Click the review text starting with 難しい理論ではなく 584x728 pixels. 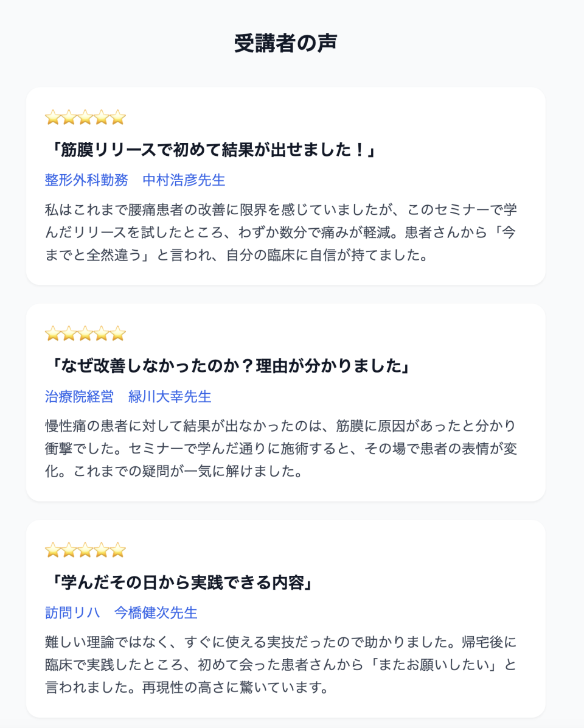tap(281, 665)
